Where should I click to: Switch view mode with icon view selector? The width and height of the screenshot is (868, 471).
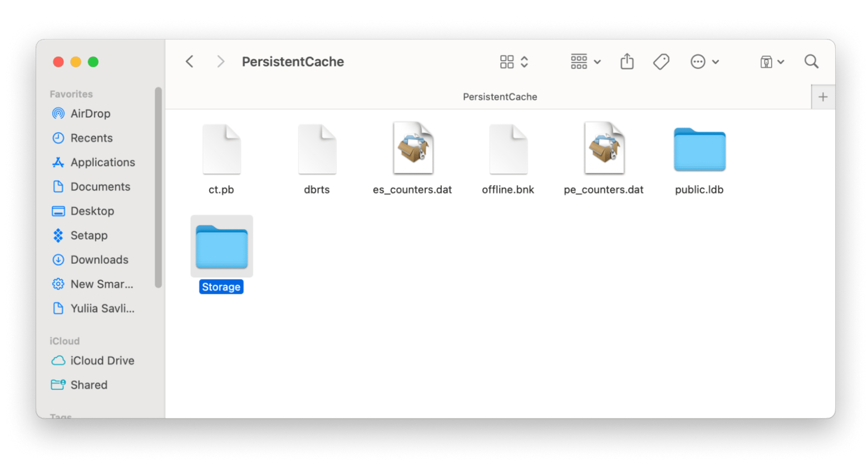514,62
